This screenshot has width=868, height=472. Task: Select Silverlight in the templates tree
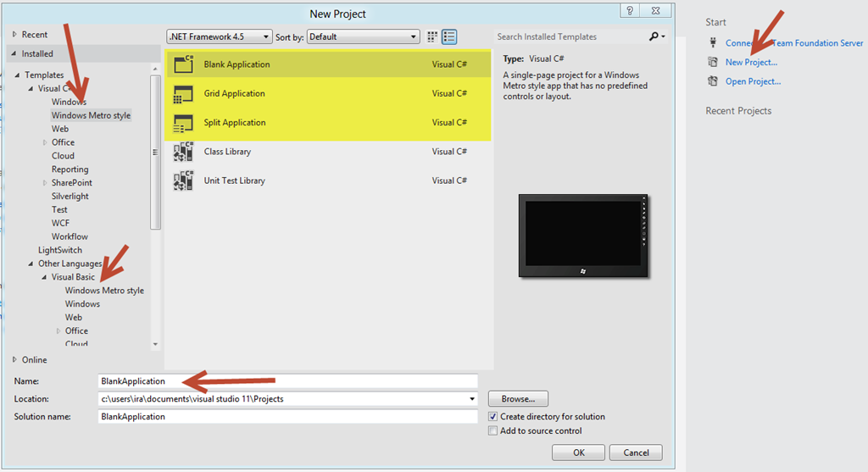click(70, 197)
